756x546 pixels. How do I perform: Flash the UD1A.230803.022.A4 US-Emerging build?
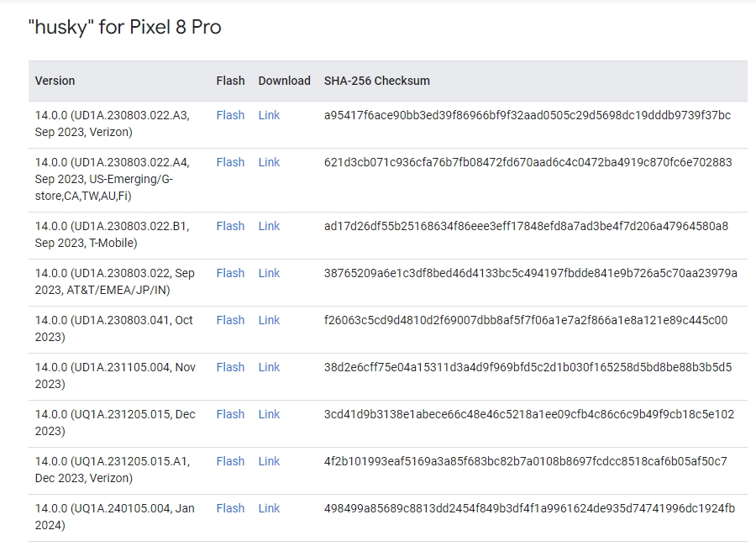tap(230, 162)
